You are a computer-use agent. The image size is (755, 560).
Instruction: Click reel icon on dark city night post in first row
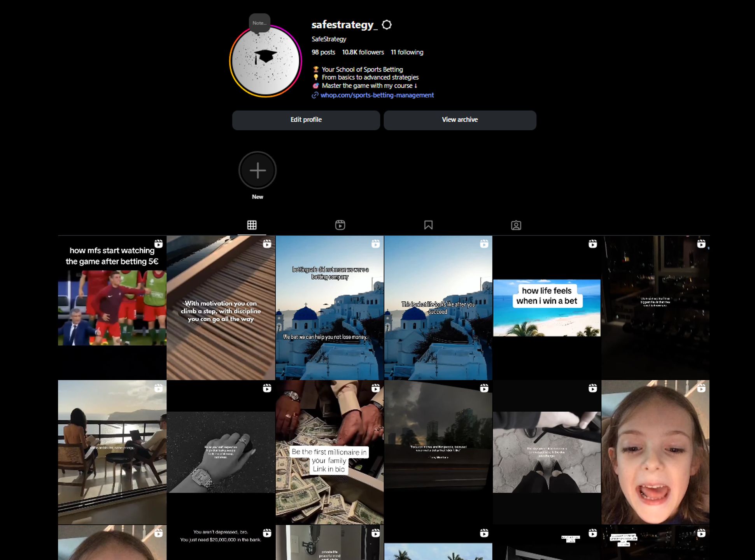701,244
